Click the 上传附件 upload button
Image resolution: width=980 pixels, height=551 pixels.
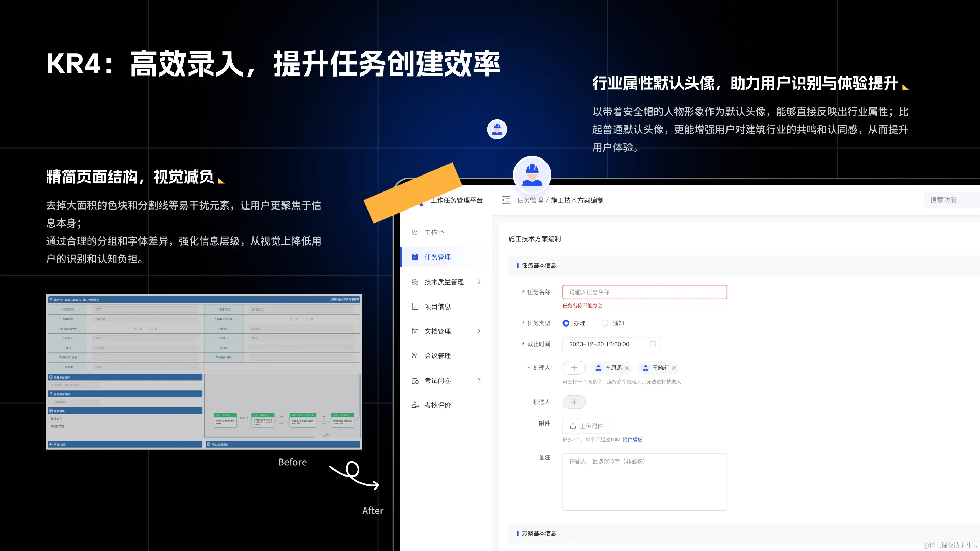pyautogui.click(x=587, y=426)
